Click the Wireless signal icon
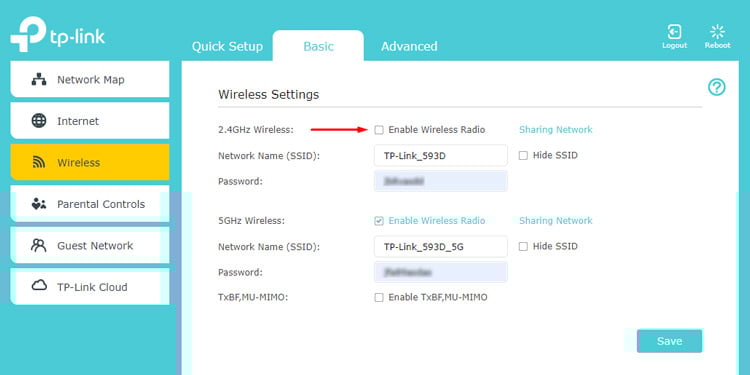The width and height of the screenshot is (750, 375). tap(39, 163)
